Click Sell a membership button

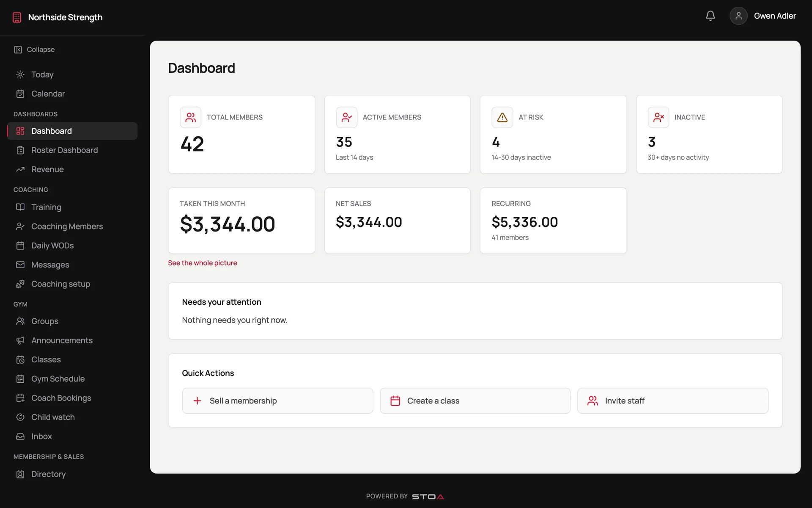click(x=277, y=401)
